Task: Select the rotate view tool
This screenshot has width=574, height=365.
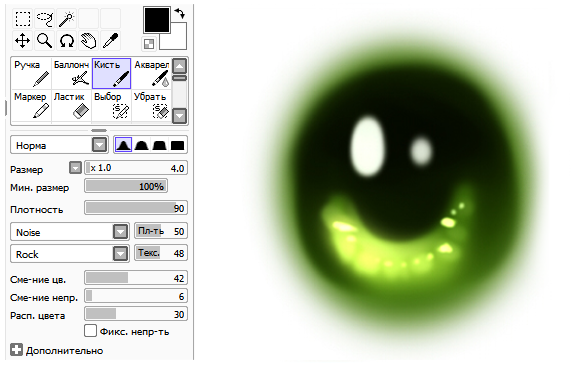Action: click(67, 41)
